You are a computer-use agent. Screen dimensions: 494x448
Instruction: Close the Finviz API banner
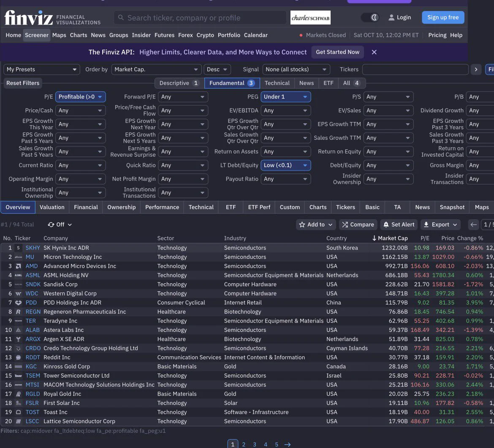coord(374,52)
